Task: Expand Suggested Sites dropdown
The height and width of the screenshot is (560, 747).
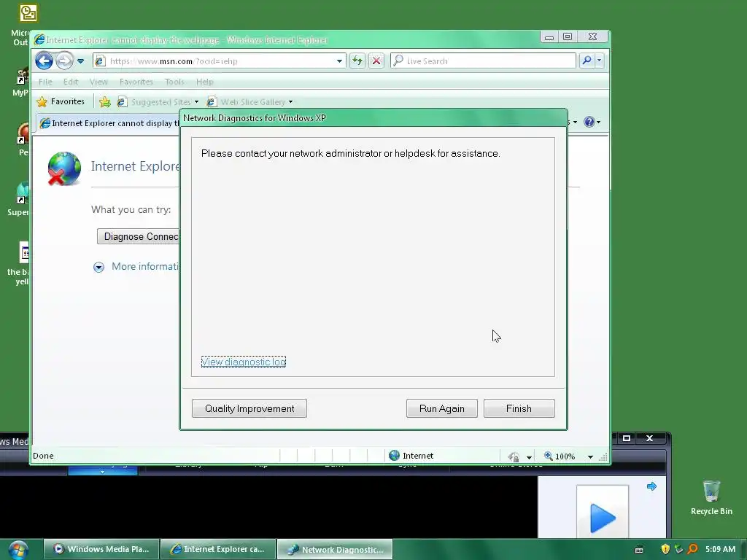Action: (x=196, y=102)
